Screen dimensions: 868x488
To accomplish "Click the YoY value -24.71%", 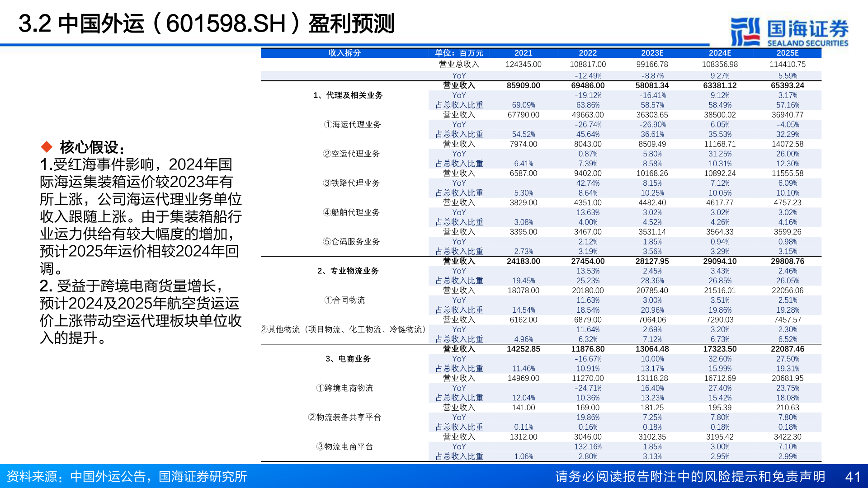I will click(588, 388).
